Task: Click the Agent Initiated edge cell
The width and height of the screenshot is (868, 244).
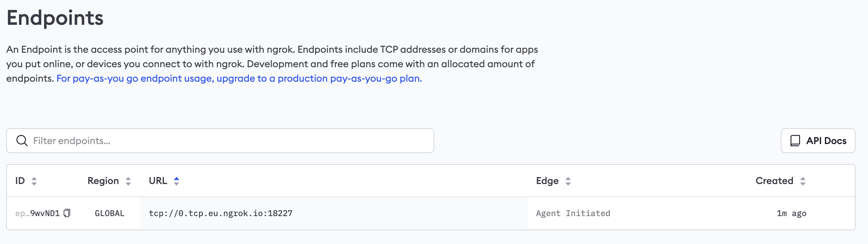Action: [x=573, y=213]
